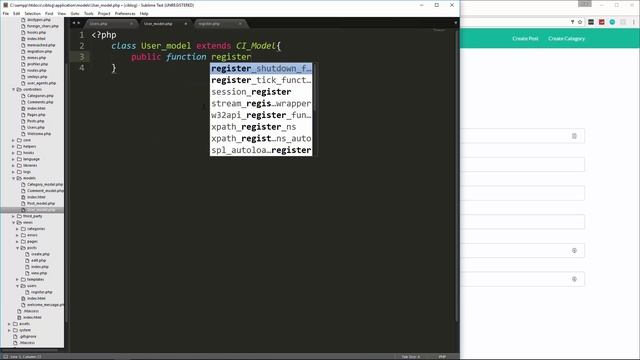Open the Project menu
640x360 pixels.
coord(104,13)
